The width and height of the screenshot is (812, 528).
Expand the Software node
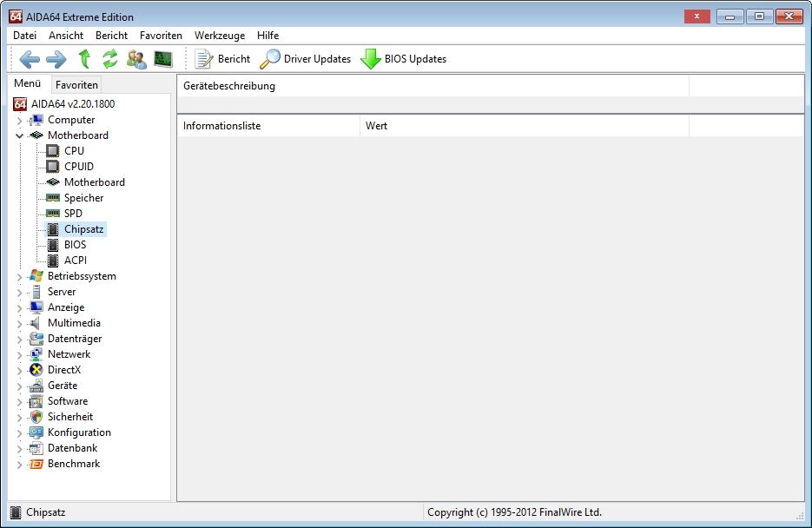click(x=19, y=402)
